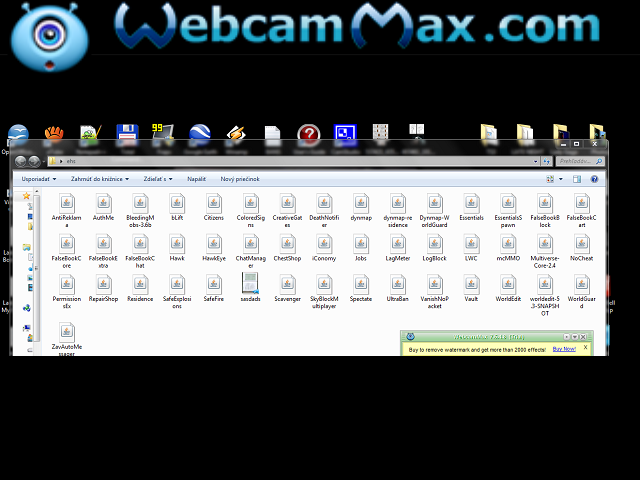Select the Multiverse-Core-2.4 file
Viewport: 640px width, 480px height.
(x=545, y=251)
